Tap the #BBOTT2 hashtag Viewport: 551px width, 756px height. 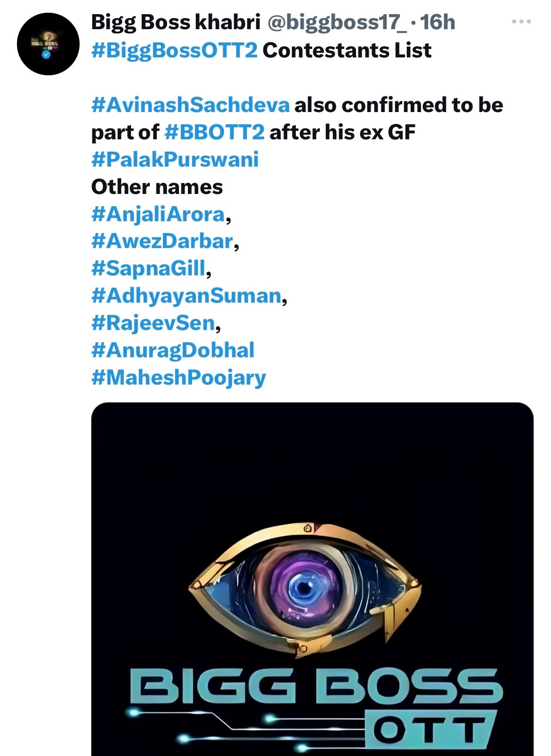pyautogui.click(x=214, y=132)
